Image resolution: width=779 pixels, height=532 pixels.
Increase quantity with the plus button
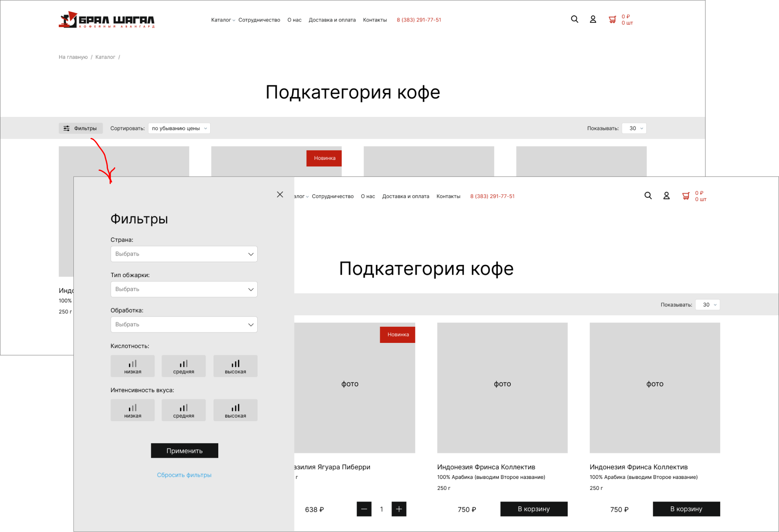point(399,509)
